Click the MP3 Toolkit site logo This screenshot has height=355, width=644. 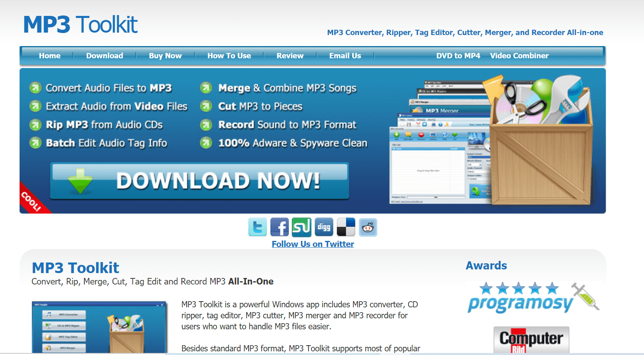(80, 24)
